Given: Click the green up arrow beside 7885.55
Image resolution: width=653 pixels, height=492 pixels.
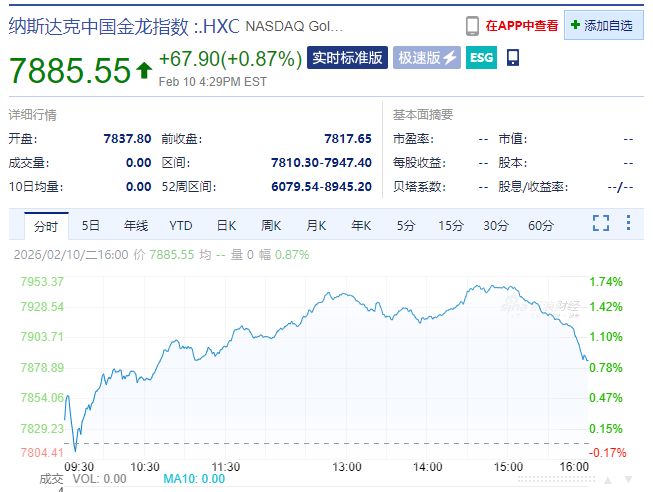Looking at the screenshot, I should (x=144, y=70).
